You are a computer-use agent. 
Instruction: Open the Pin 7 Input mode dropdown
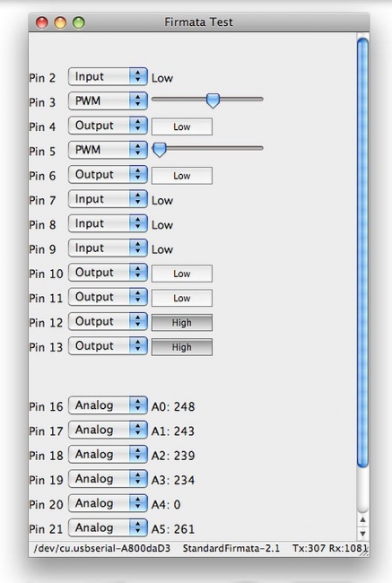(108, 199)
